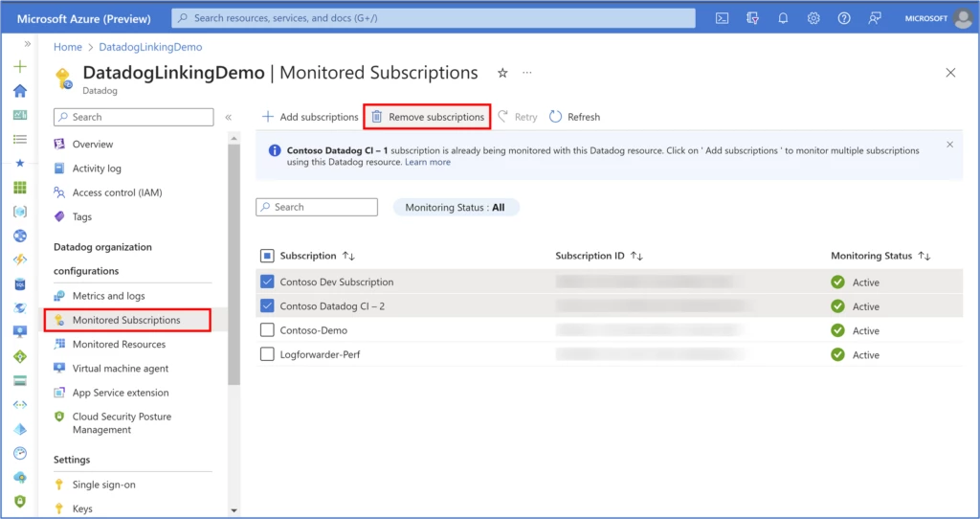
Task: Click the subscriptions Search box
Action: 317,207
